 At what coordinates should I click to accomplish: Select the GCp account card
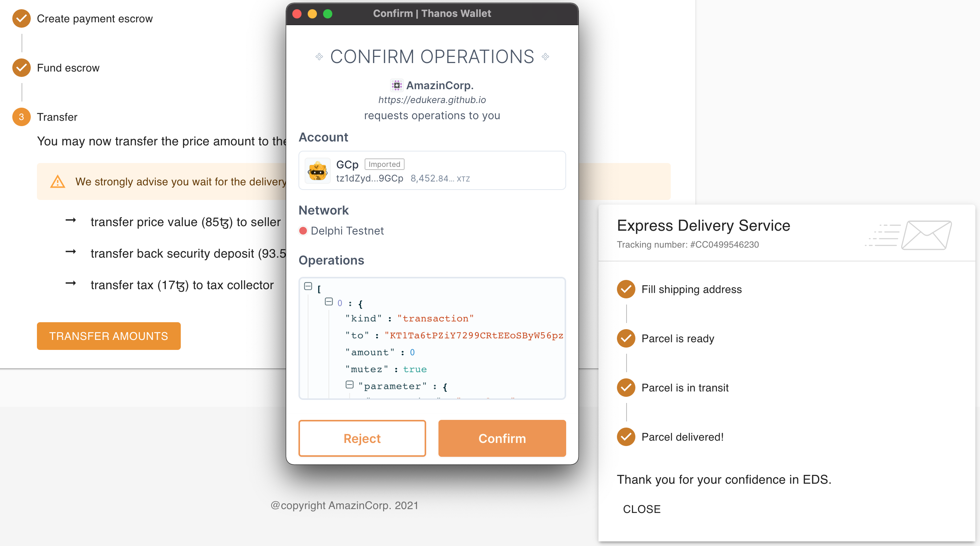pos(432,170)
